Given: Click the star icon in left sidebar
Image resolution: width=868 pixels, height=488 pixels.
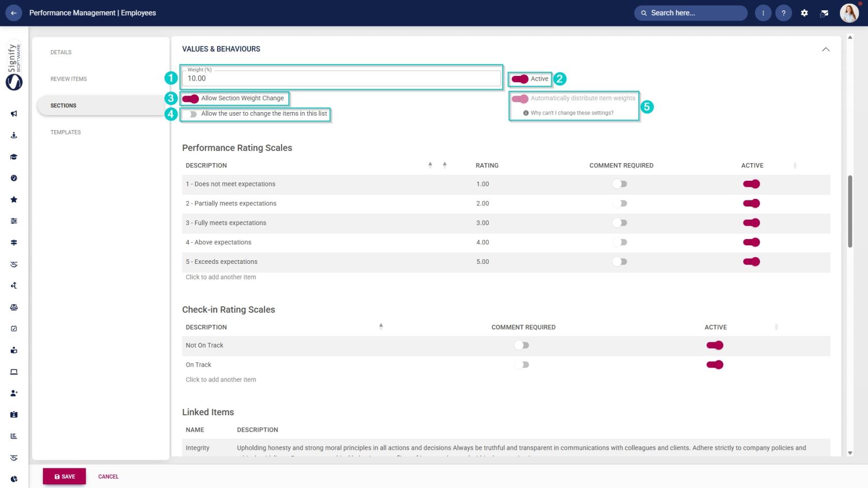Looking at the screenshot, I should (14, 199).
